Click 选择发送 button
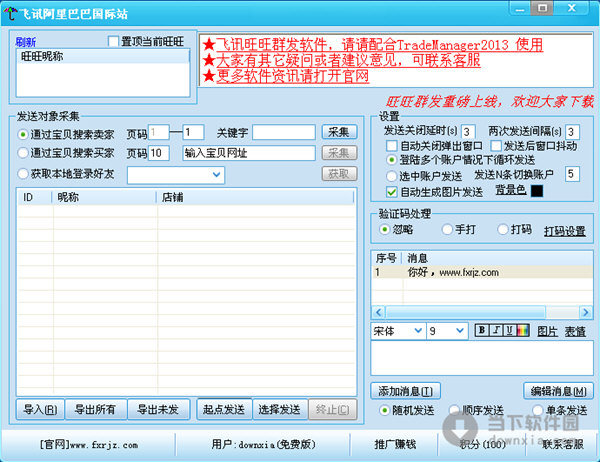600x462 pixels. [x=280, y=410]
